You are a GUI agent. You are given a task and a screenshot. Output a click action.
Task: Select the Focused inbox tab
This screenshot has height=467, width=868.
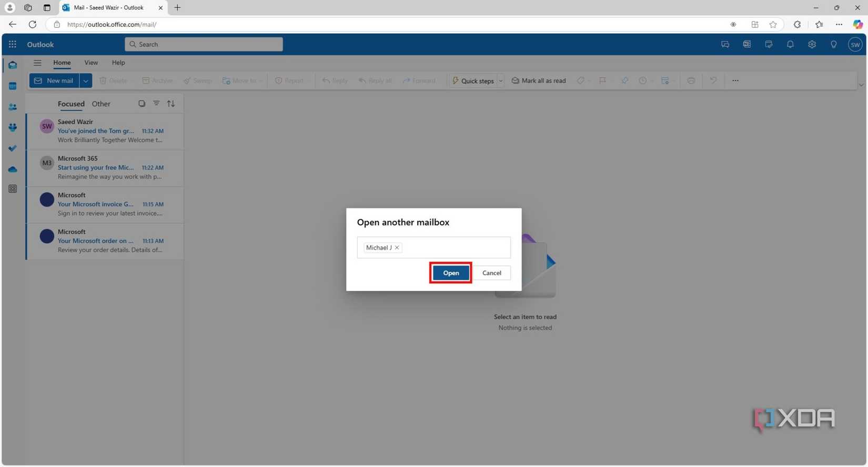point(71,104)
